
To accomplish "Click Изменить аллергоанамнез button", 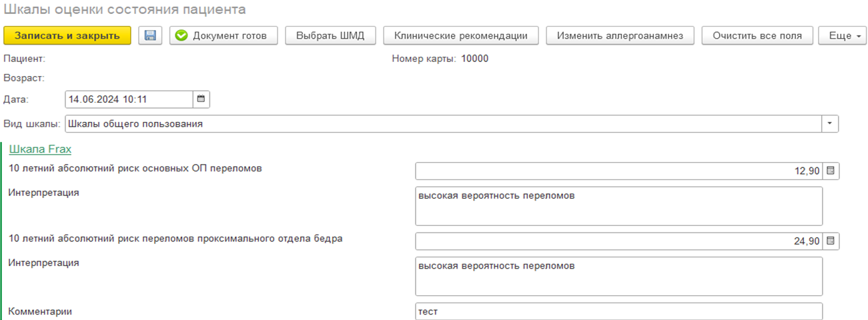I will [x=620, y=36].
